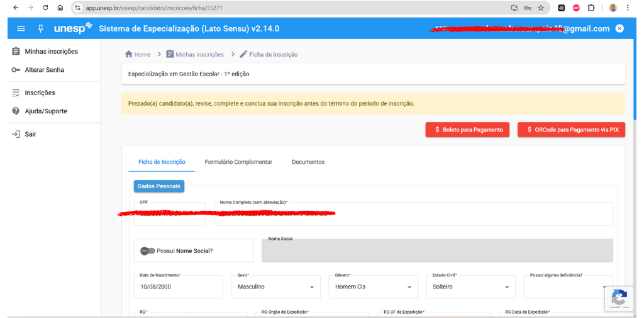Reload the page with the refresh icon
The height and width of the screenshot is (318, 644).
point(45,8)
